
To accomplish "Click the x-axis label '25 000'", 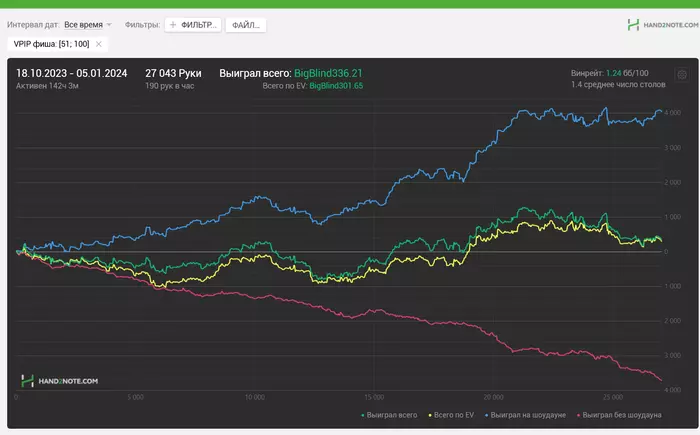I will [613, 397].
